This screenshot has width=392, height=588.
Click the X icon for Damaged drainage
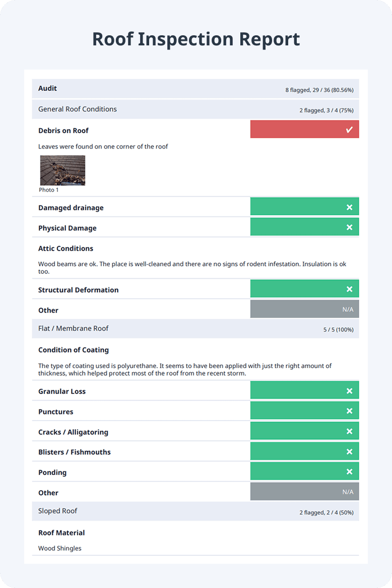[x=349, y=207]
